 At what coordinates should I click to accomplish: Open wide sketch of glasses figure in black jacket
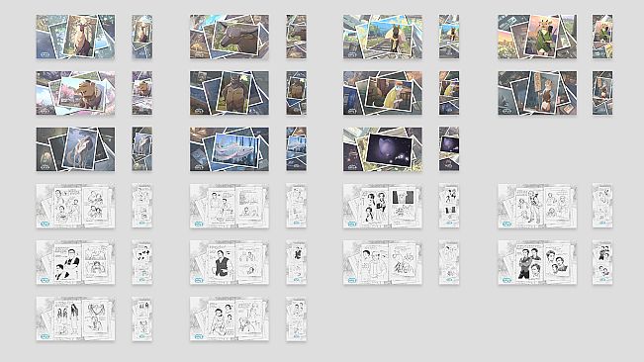point(75,262)
